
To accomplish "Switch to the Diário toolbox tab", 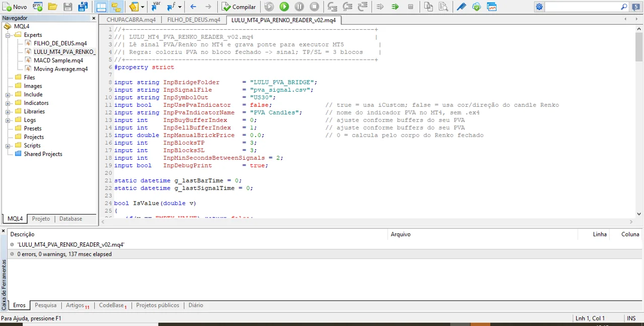I will point(196,305).
